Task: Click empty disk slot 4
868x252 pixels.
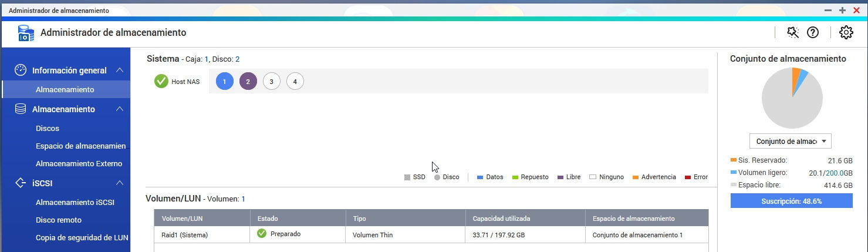Action: tap(295, 82)
